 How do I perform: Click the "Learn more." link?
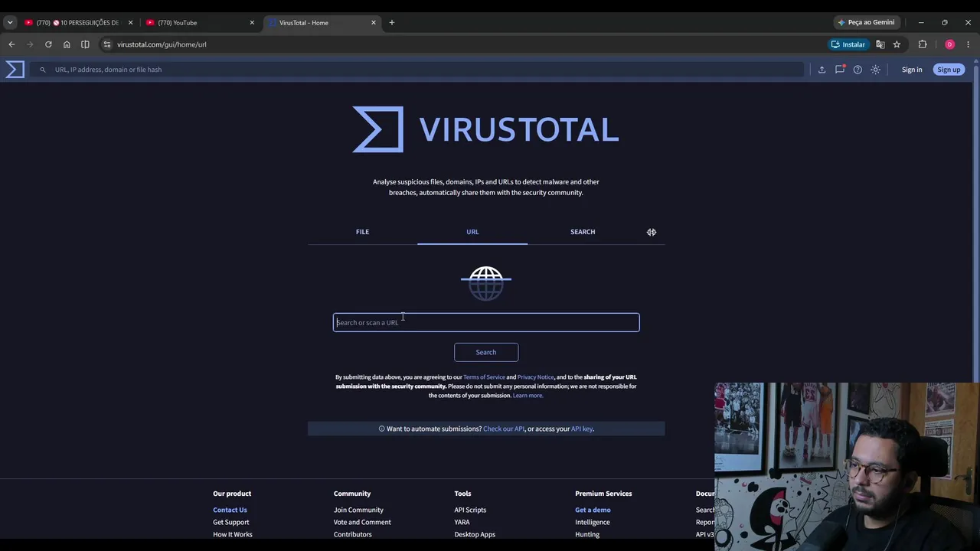528,396
